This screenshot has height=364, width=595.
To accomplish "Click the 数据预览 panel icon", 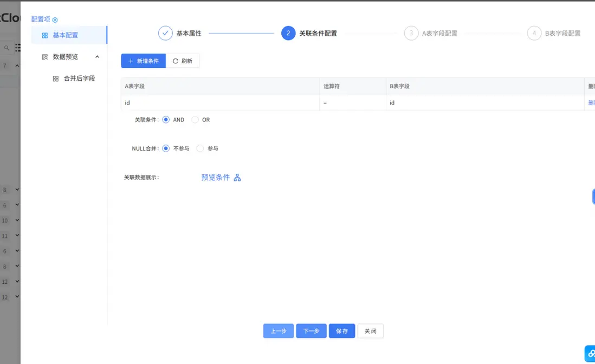I will pos(43,56).
